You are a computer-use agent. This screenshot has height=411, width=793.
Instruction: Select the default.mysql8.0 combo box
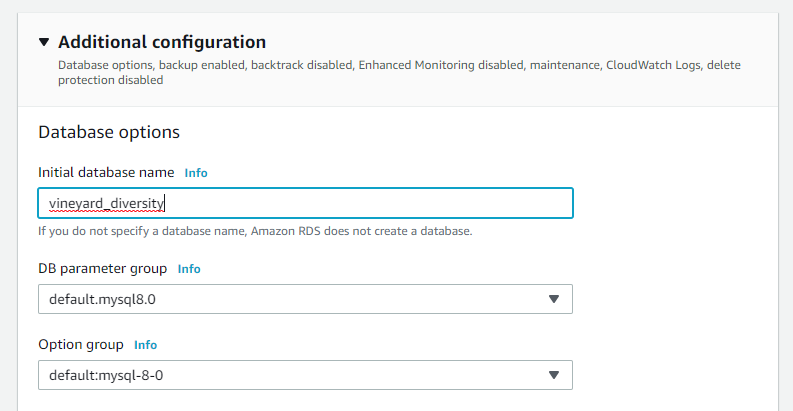pos(305,299)
